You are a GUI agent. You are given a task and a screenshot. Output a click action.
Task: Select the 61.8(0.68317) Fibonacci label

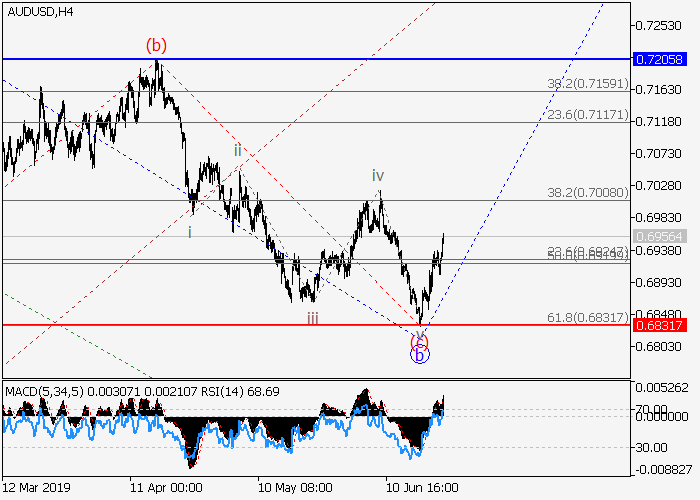[587, 317]
